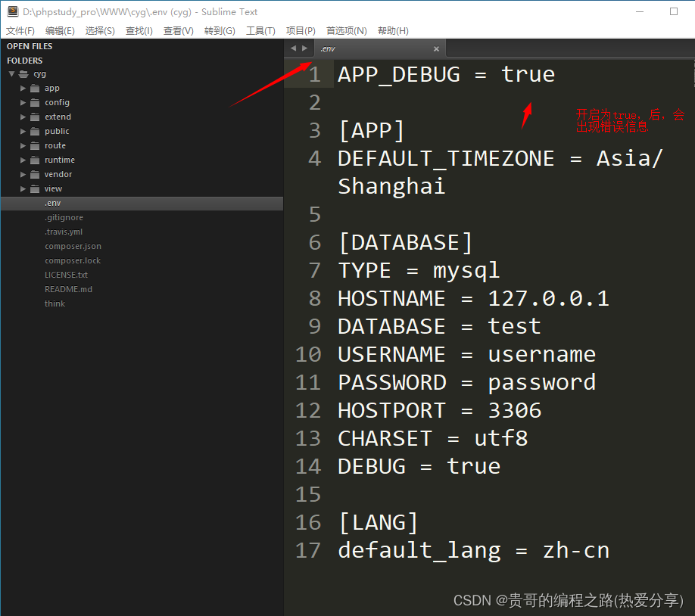Open the .gitignore file
695x616 pixels.
point(64,218)
